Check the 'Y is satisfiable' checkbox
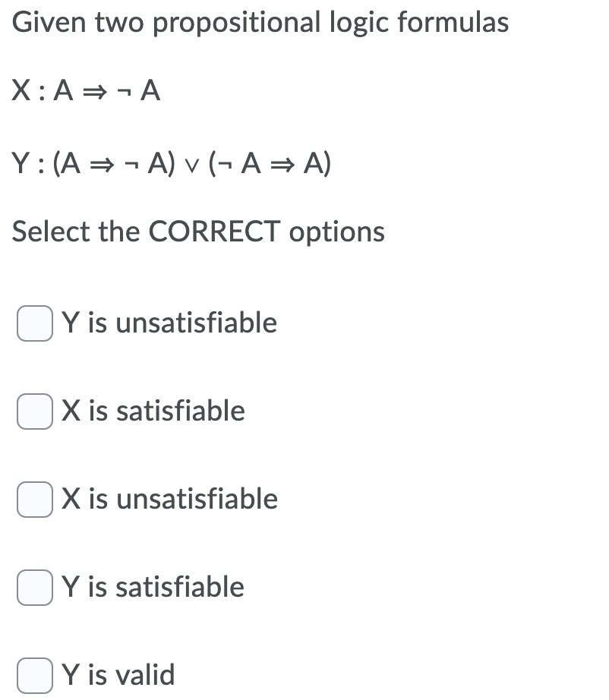 (x=33, y=587)
